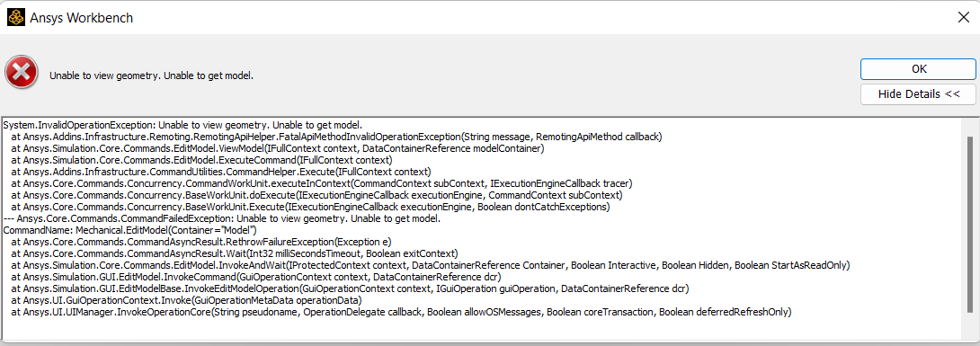980x346 pixels.
Task: Click the EditModel.ViewModel stack trace line
Action: tap(278, 148)
